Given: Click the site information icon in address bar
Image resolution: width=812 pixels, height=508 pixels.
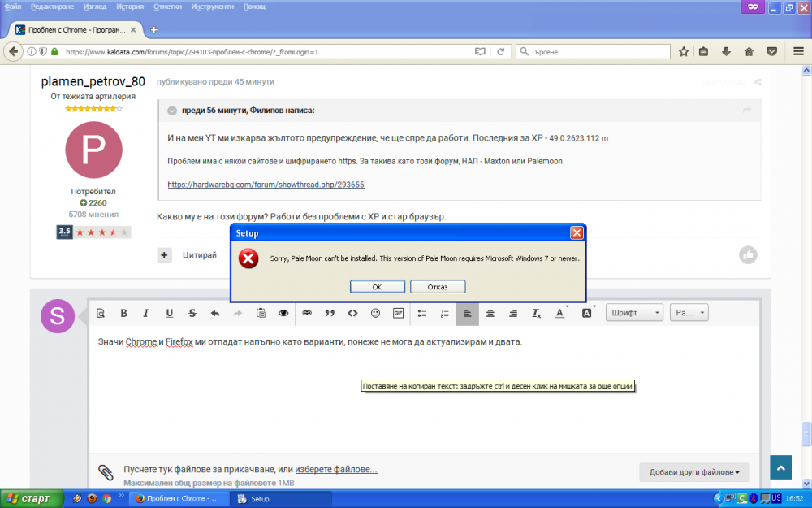Looking at the screenshot, I should tap(32, 51).
